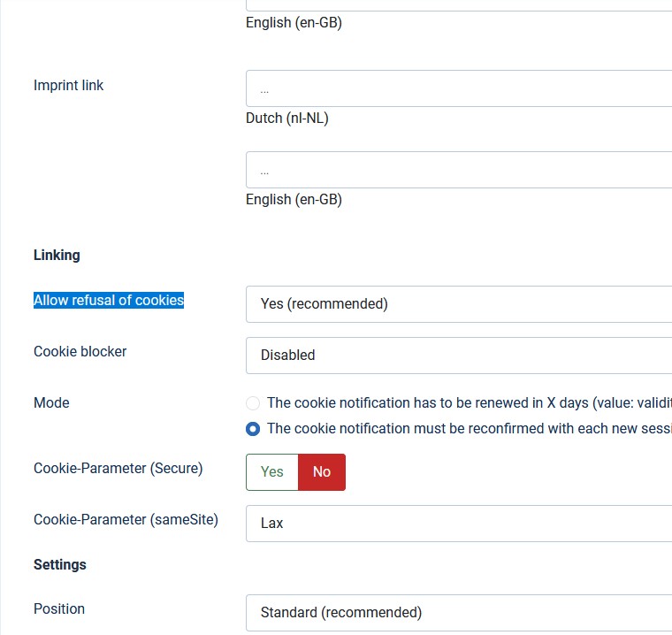Screen dimensions: 672x635
Task: Open the Allow refusal of cookies dropdown
Action: click(459, 304)
